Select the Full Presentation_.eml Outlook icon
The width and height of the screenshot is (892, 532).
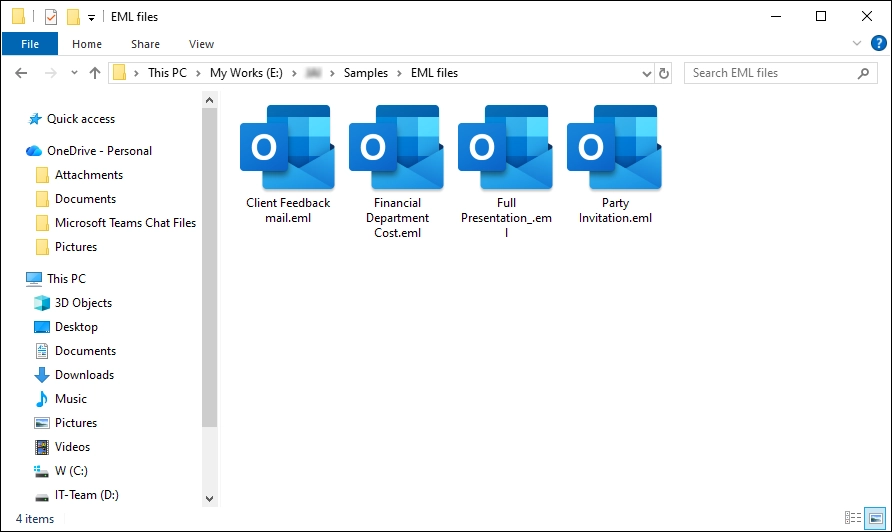[506, 147]
